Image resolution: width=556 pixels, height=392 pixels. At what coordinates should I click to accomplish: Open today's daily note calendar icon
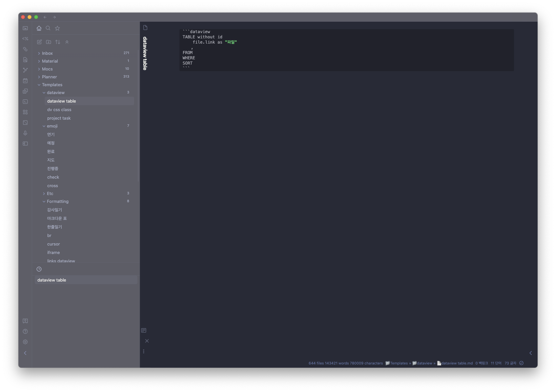pyautogui.click(x=25, y=81)
